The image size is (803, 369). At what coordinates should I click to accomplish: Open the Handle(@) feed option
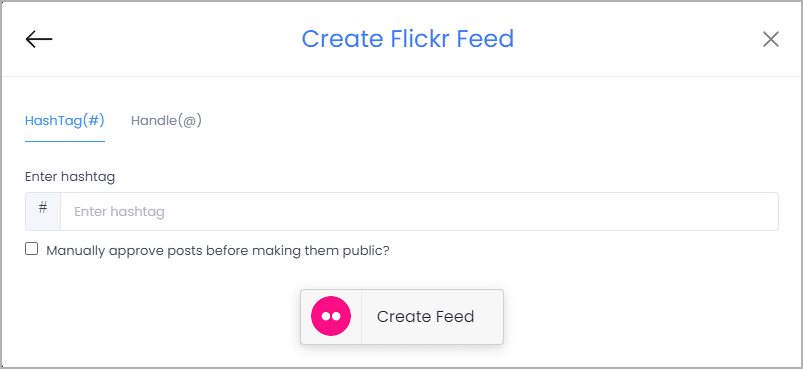(x=166, y=120)
